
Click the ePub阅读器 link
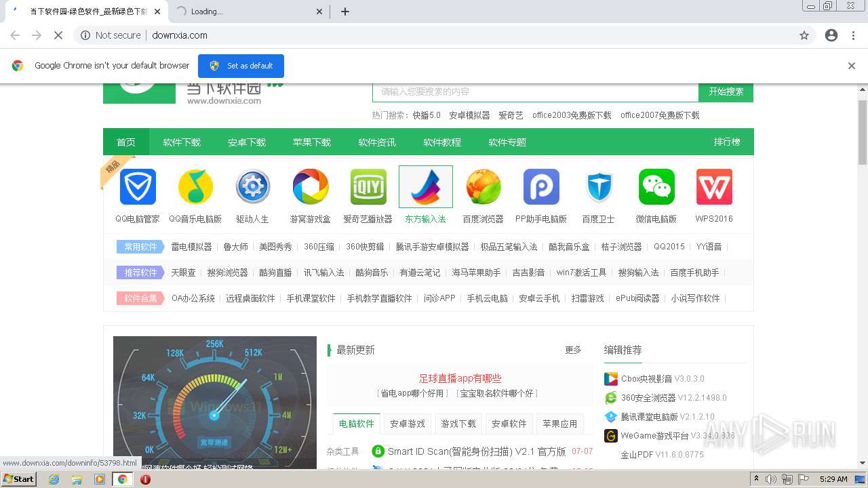point(637,298)
